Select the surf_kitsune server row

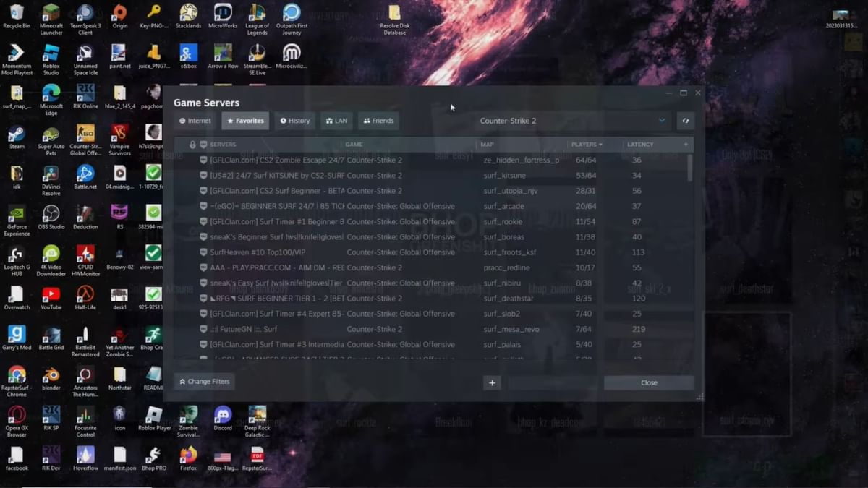click(x=434, y=176)
